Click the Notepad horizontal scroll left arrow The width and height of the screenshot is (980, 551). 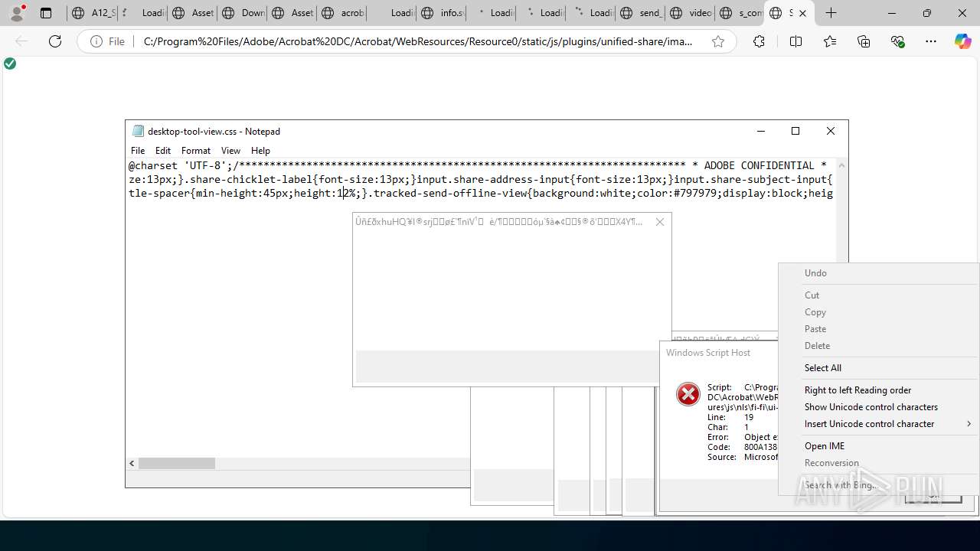point(132,463)
